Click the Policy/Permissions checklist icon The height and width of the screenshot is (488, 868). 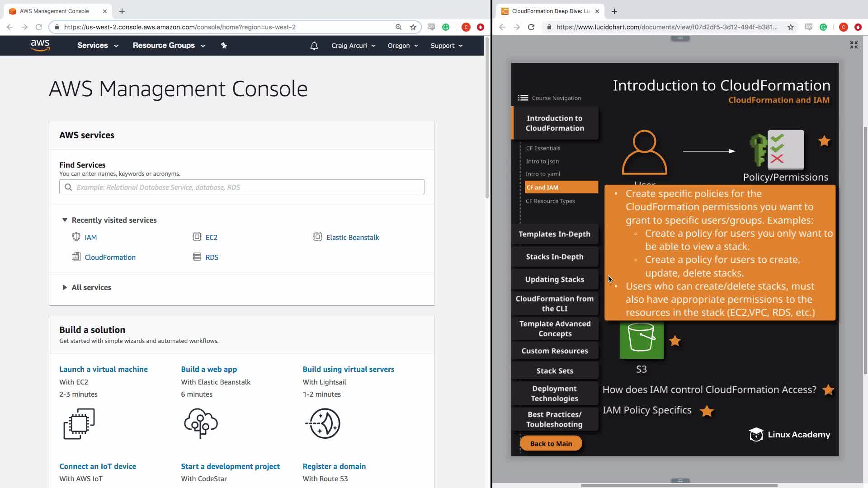(785, 149)
